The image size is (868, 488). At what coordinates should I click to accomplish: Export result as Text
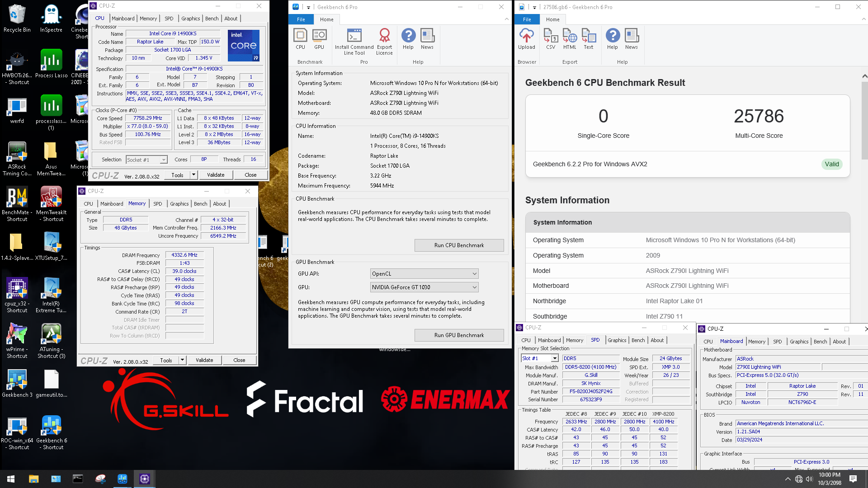(589, 39)
